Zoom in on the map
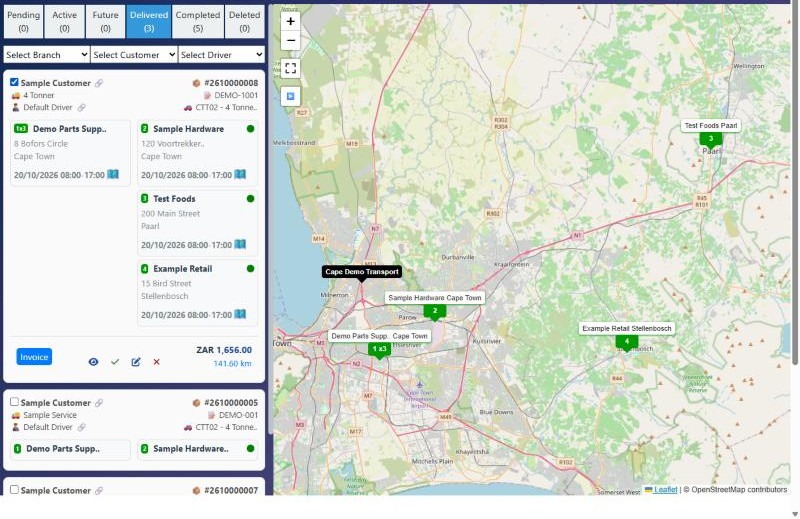Screen dimensions: 800x519 coord(290,21)
